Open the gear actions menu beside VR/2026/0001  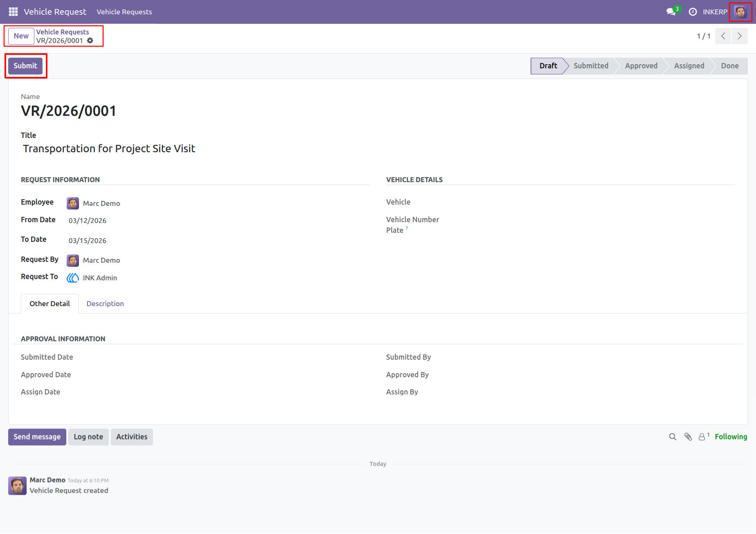(90, 41)
